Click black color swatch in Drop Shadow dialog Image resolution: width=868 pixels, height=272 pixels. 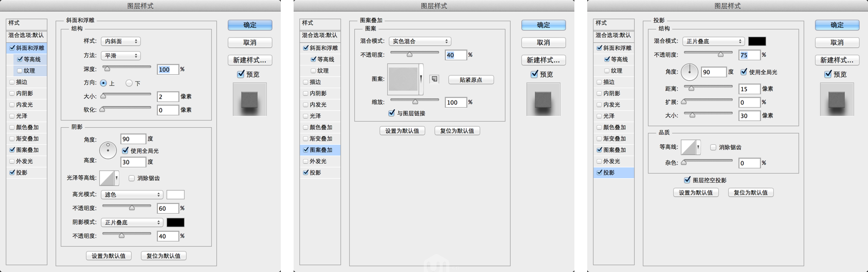[757, 41]
